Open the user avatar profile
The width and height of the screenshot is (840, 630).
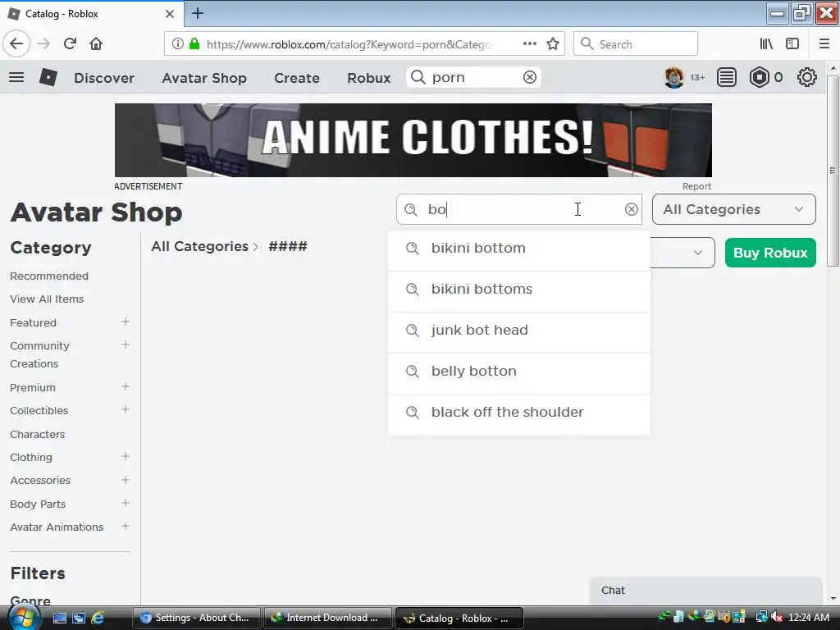674,78
